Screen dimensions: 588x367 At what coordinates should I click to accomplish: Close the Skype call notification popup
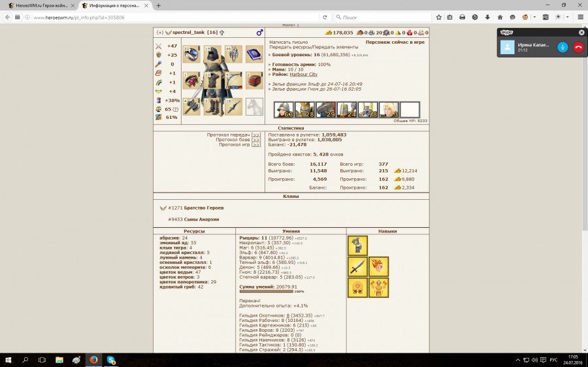pos(581,33)
